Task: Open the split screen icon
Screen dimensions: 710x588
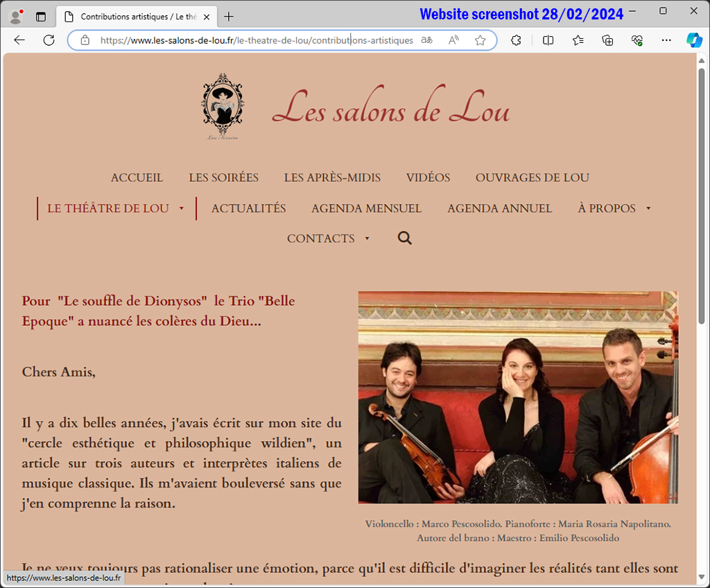Action: (x=548, y=40)
